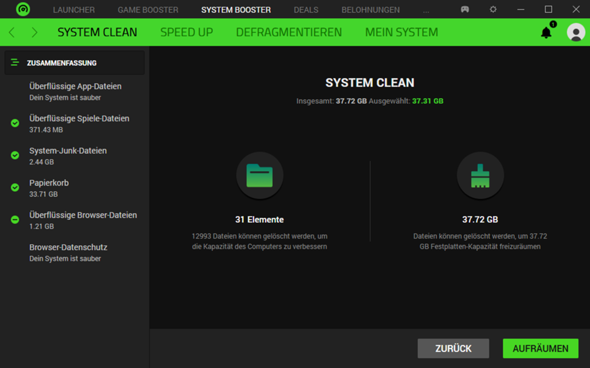Click the Razer Cortex logo icon
590x368 pixels.
pos(23,9)
